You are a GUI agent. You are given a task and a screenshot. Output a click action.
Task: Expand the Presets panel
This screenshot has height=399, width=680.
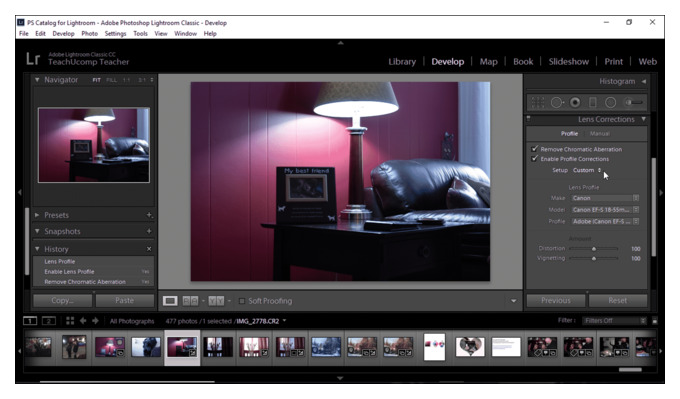click(x=37, y=215)
